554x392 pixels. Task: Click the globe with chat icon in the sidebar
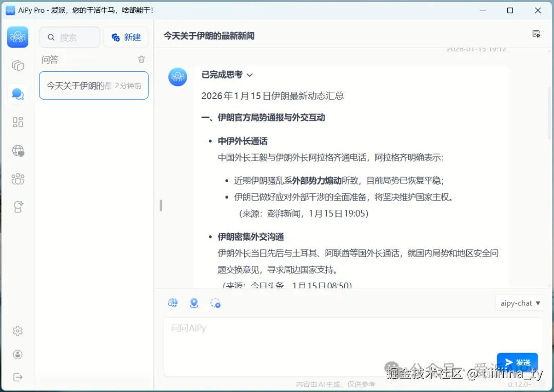tap(17, 151)
